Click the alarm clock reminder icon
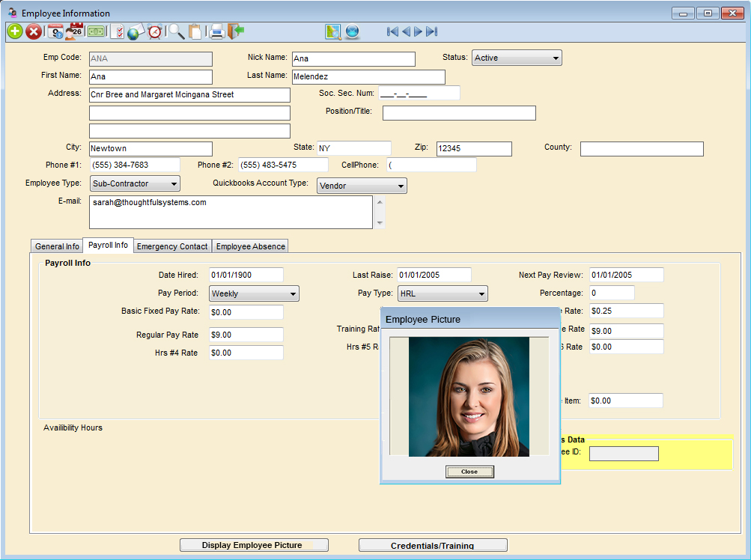 click(x=155, y=31)
